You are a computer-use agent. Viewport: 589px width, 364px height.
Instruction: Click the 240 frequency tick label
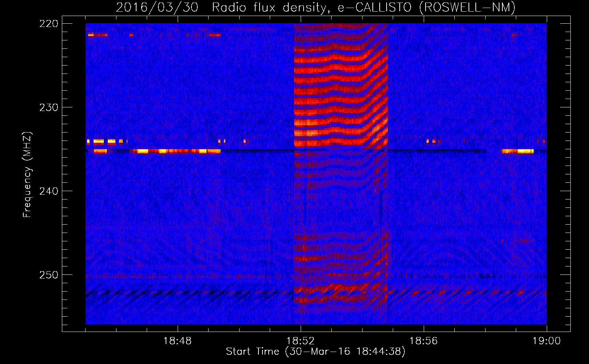point(48,191)
